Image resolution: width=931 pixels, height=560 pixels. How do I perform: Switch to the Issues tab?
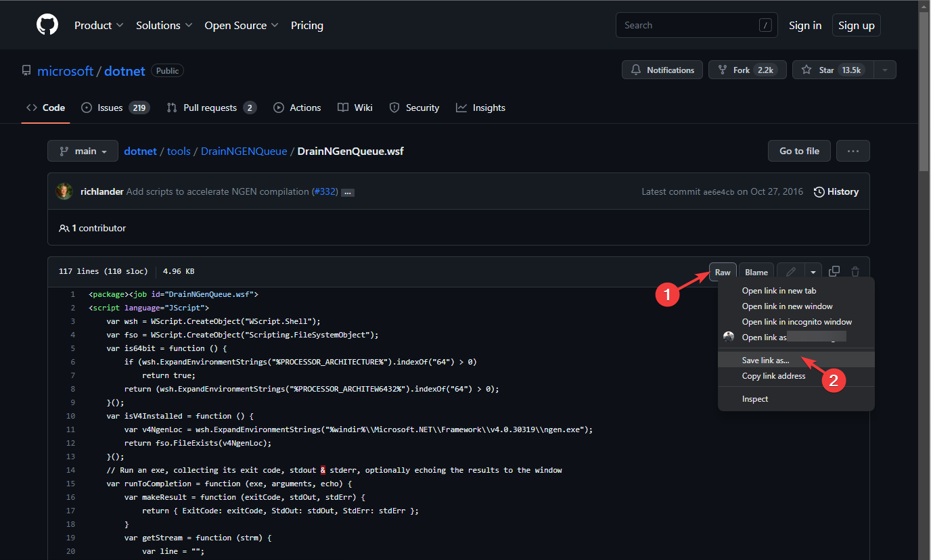pos(115,108)
